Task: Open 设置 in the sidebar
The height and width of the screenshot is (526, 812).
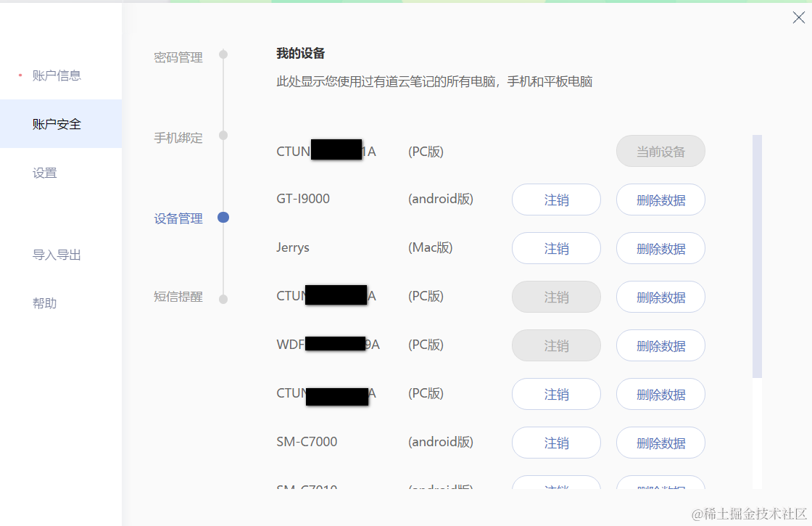Action: point(44,173)
